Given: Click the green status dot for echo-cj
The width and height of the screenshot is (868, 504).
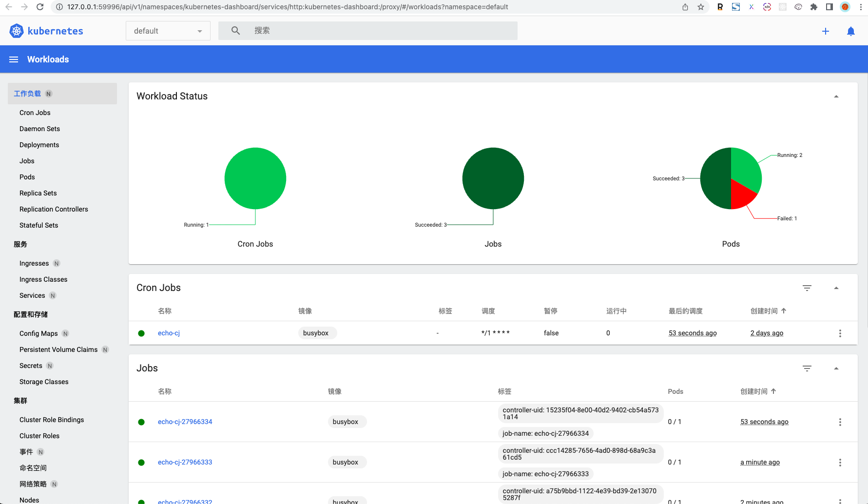Looking at the screenshot, I should 141,333.
